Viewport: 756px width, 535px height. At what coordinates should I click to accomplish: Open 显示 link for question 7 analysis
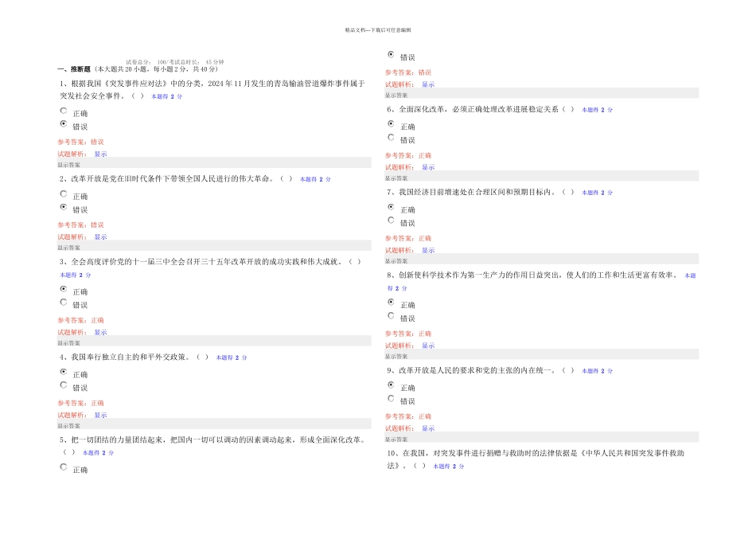(428, 250)
